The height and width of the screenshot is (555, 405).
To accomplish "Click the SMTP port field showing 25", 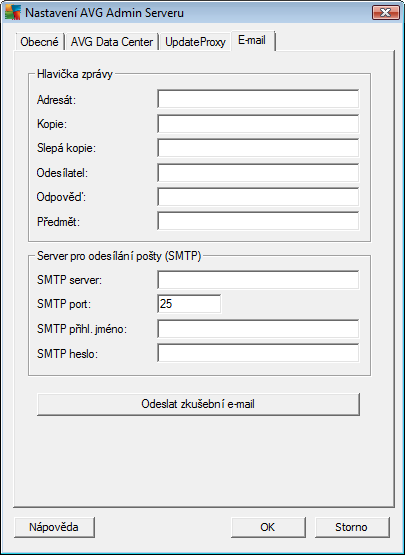I will 189,304.
